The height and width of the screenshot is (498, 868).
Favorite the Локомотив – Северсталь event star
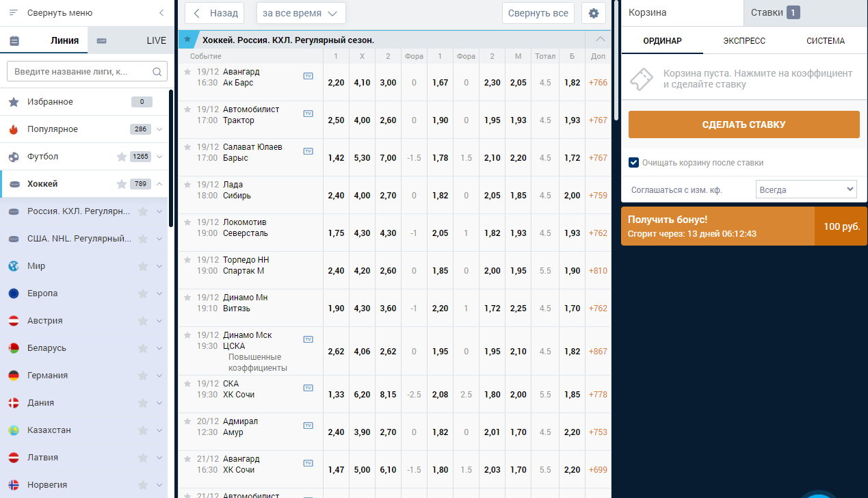coord(187,222)
